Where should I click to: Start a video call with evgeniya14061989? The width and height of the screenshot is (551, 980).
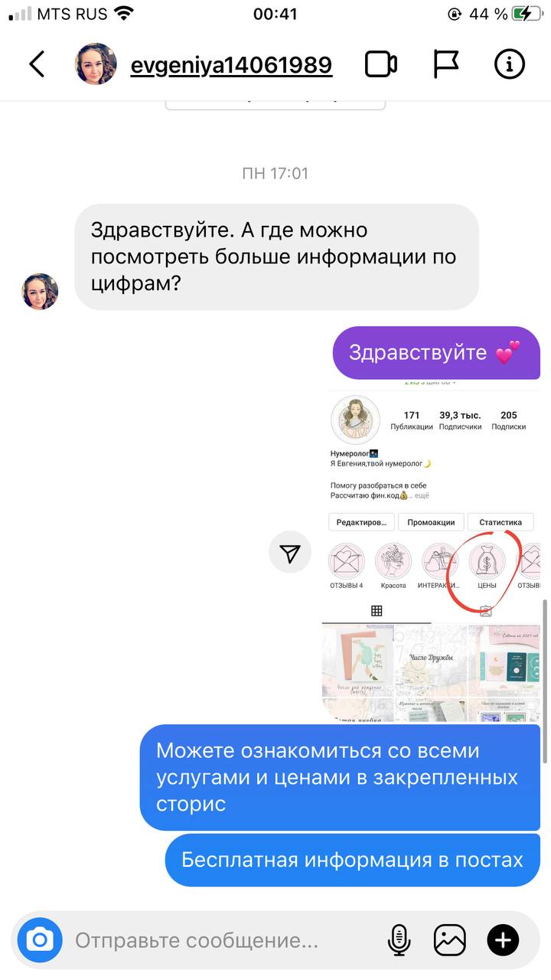[x=380, y=64]
